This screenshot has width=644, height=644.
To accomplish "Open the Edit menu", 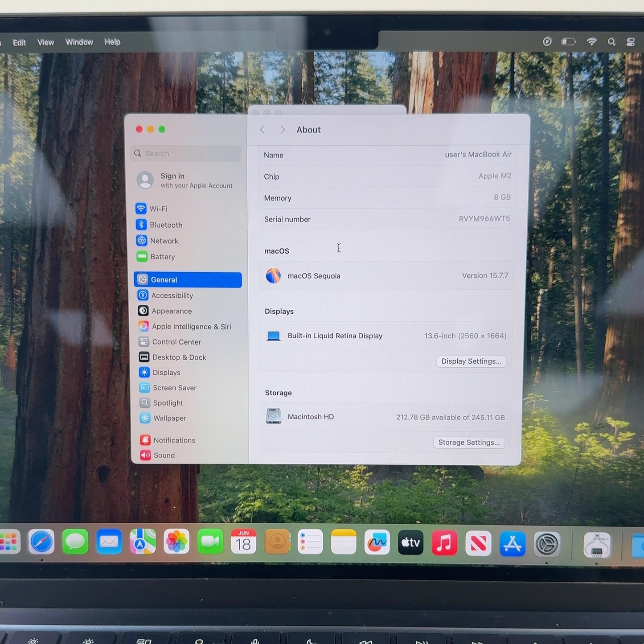I will (x=19, y=42).
